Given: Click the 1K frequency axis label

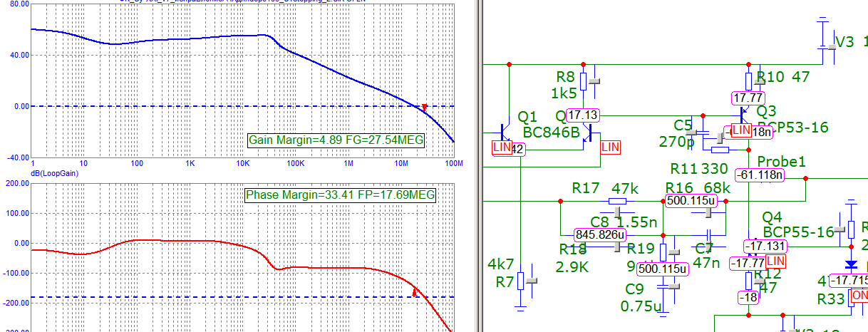Looking at the screenshot, I should coord(190,164).
